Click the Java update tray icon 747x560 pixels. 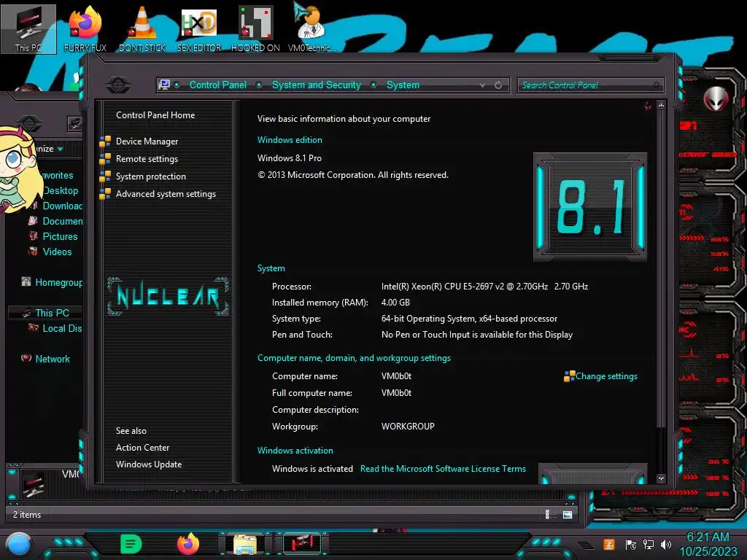(x=609, y=544)
